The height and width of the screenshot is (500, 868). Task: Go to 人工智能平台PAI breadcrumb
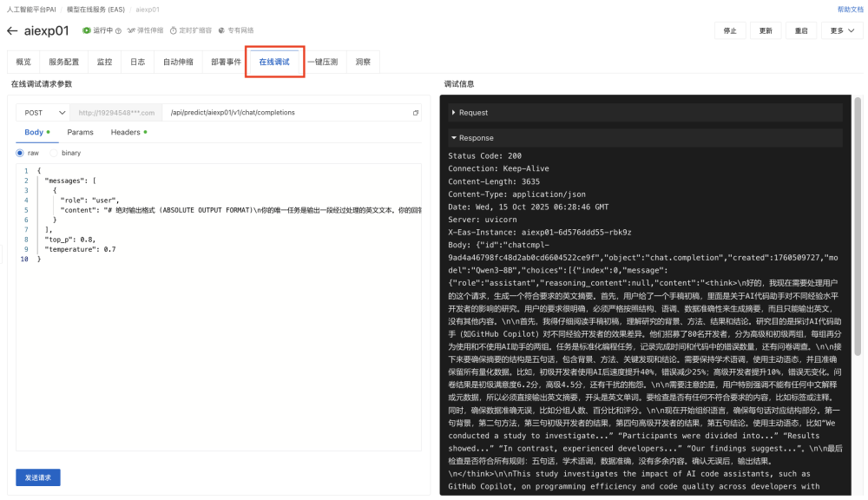tap(31, 10)
